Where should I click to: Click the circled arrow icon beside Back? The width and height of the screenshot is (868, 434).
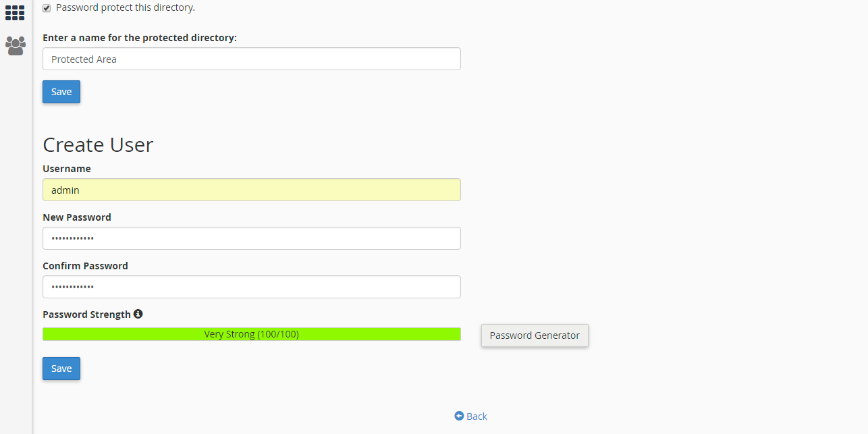[459, 416]
